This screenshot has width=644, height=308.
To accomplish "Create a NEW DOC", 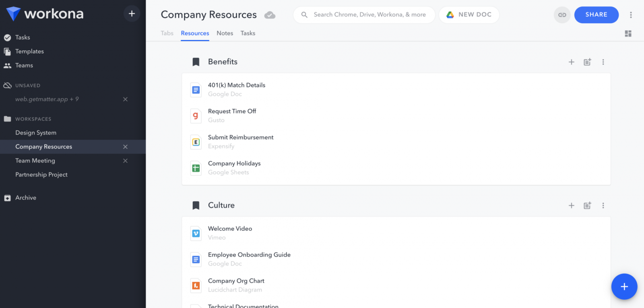I will coord(469,14).
